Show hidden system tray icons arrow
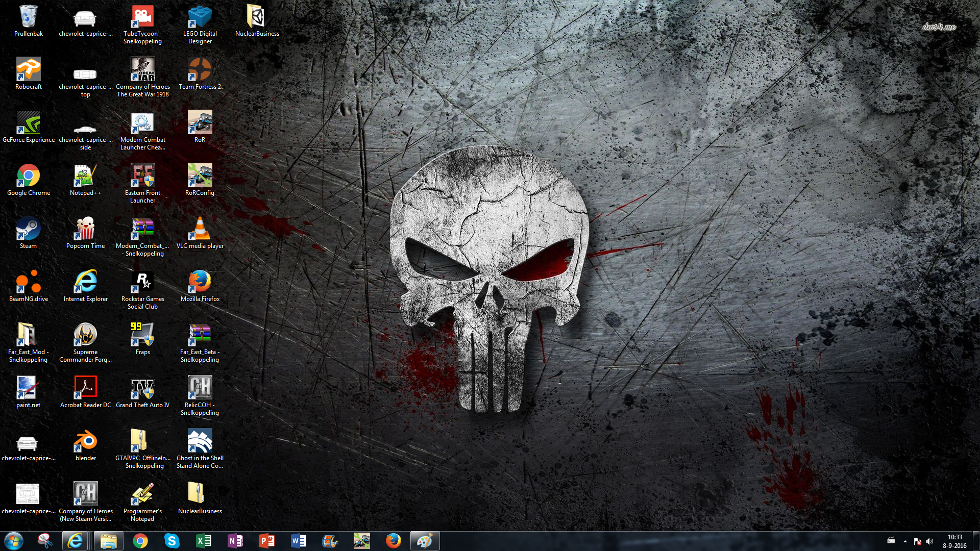Image resolution: width=980 pixels, height=551 pixels. coord(905,541)
